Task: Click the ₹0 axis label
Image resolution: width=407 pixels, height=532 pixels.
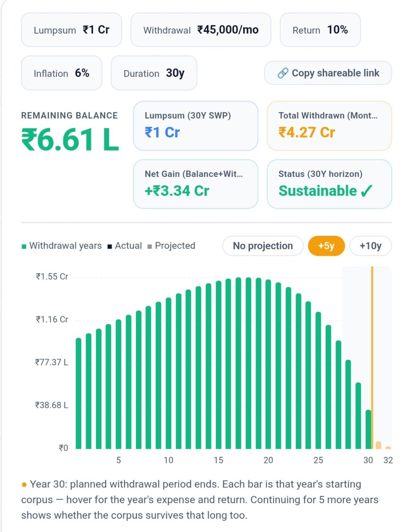Action: [x=63, y=448]
